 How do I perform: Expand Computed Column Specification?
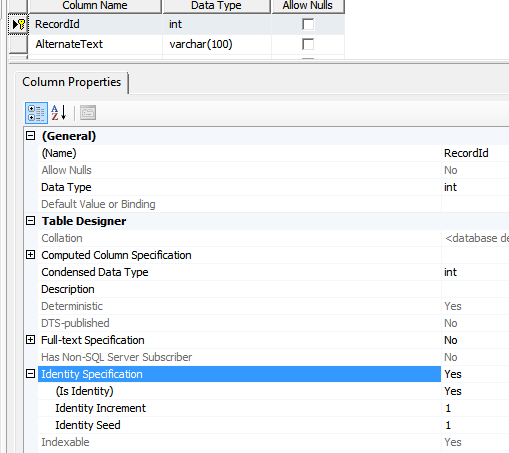pyautogui.click(x=30, y=255)
